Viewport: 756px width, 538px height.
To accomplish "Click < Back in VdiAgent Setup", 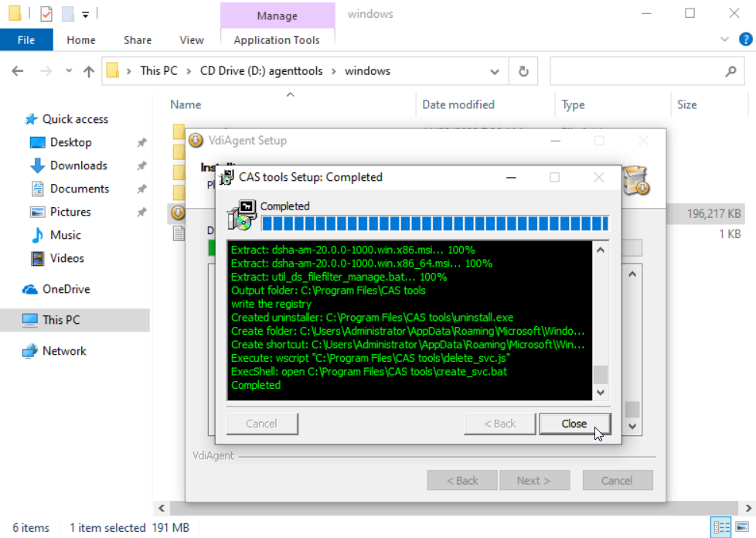I will pos(462,481).
